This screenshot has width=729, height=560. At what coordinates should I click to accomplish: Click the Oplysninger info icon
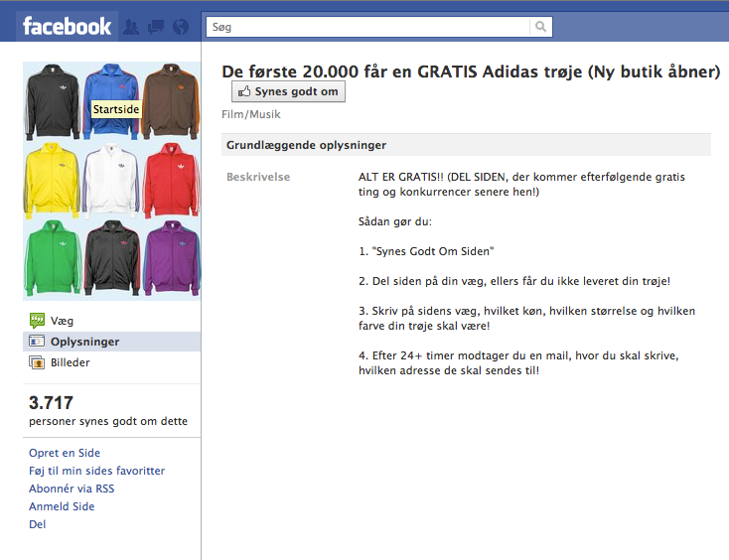click(x=37, y=342)
